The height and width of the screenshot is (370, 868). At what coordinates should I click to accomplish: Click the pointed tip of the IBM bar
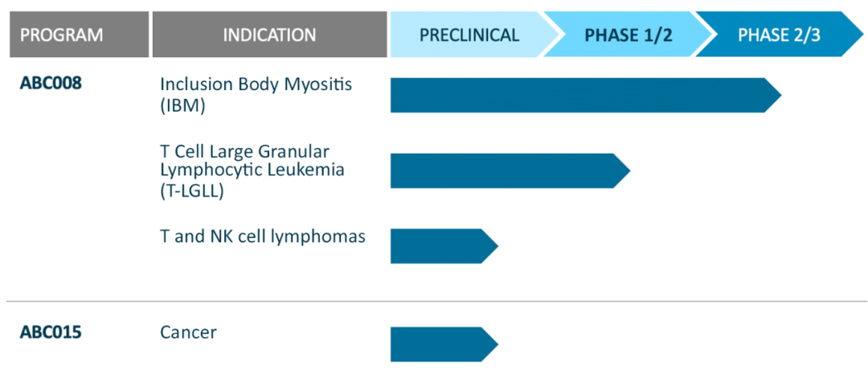point(774,96)
